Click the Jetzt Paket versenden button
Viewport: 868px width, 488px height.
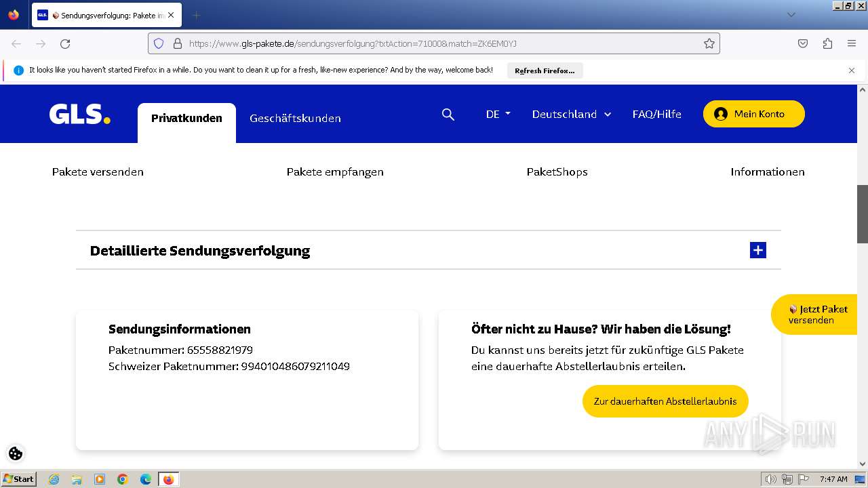click(x=814, y=314)
